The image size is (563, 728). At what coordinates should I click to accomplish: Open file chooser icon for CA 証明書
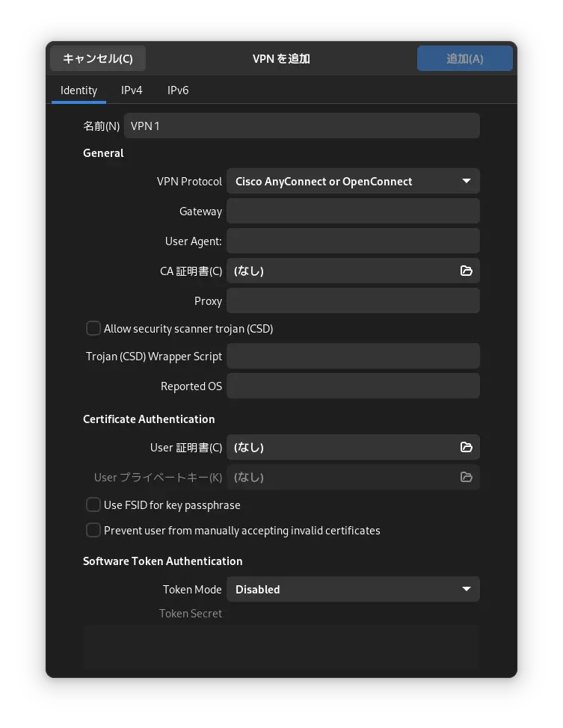[x=466, y=271]
